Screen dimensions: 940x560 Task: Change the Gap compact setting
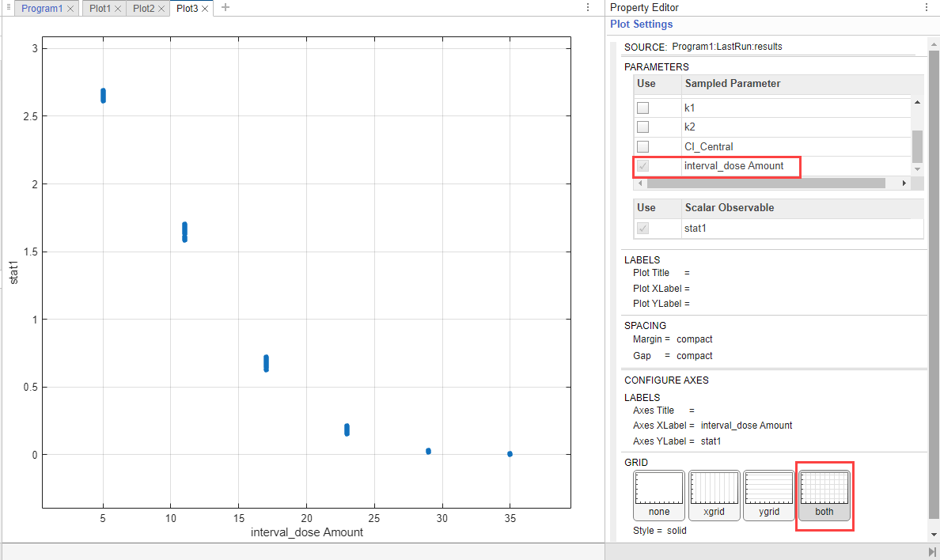click(695, 356)
